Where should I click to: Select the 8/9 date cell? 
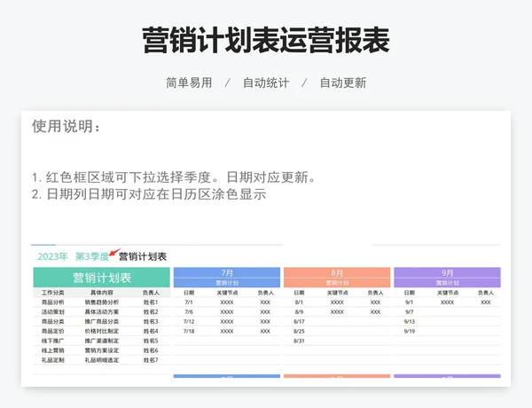pos(299,312)
